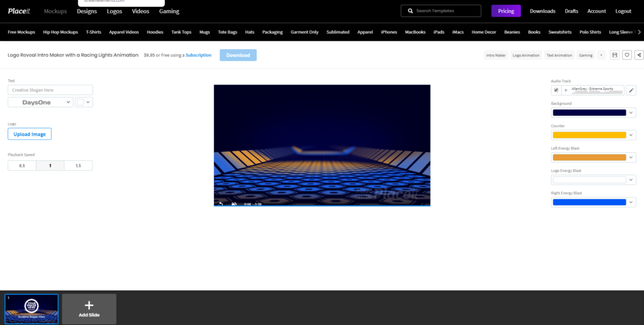644x325 pixels.
Task: Go to Home Decor category
Action: [x=484, y=32]
